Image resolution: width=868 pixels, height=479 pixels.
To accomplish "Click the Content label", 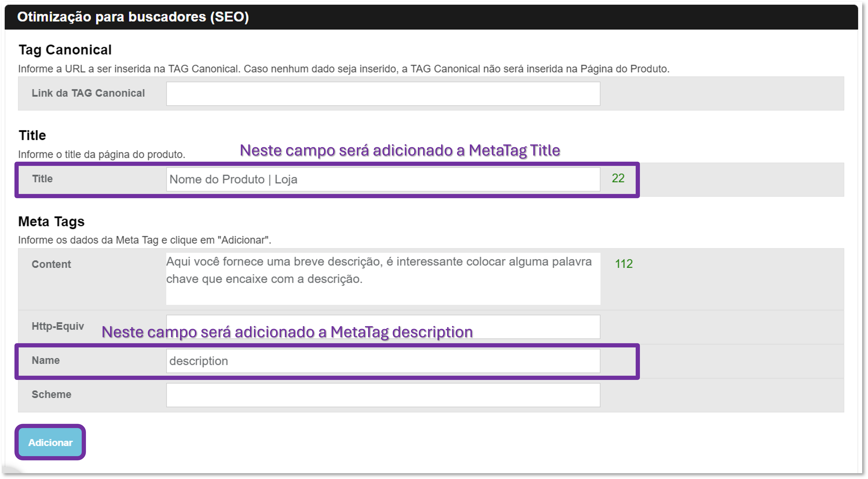I will point(51,264).
